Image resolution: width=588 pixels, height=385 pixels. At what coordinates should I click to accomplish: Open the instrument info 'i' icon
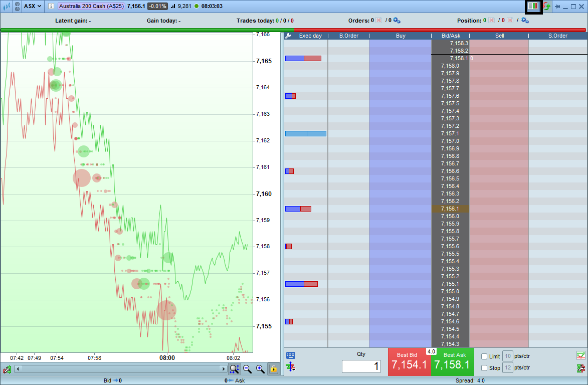pos(51,7)
